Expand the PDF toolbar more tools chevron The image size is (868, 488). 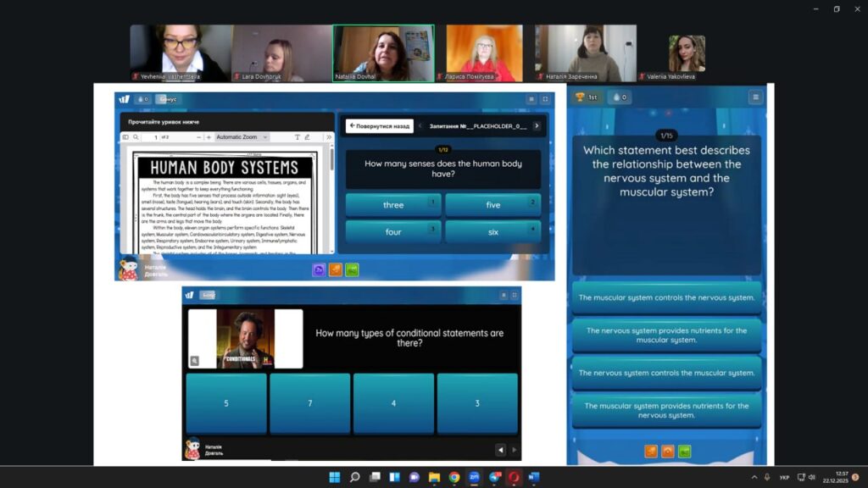[329, 137]
